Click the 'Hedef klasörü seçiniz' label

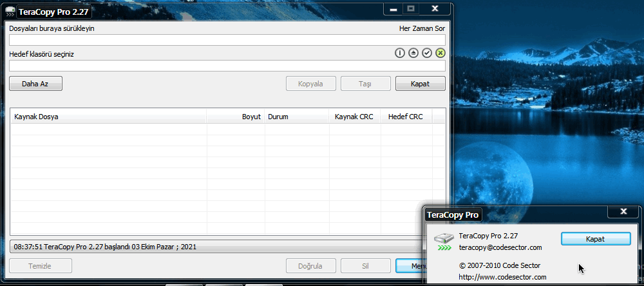pos(41,54)
